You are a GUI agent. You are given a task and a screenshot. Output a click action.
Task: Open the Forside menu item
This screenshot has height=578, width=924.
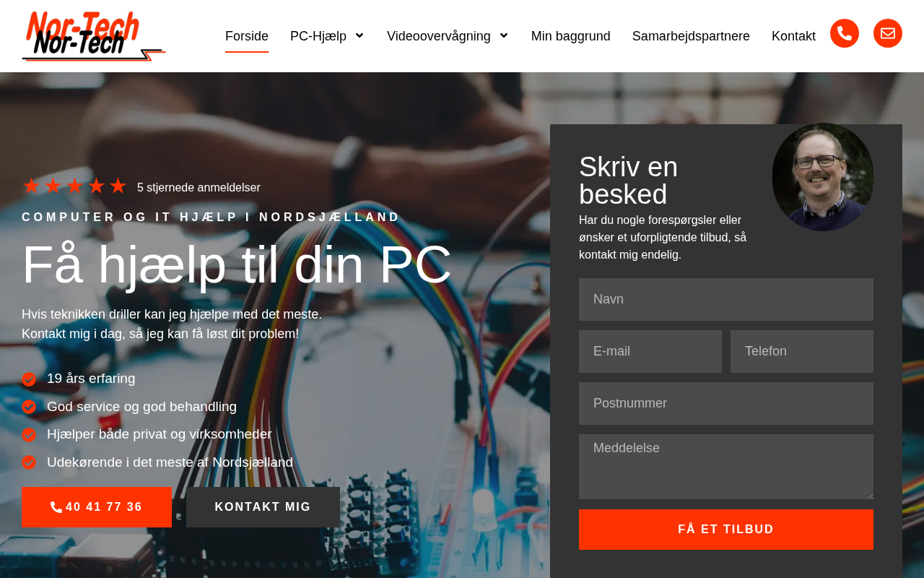(247, 36)
